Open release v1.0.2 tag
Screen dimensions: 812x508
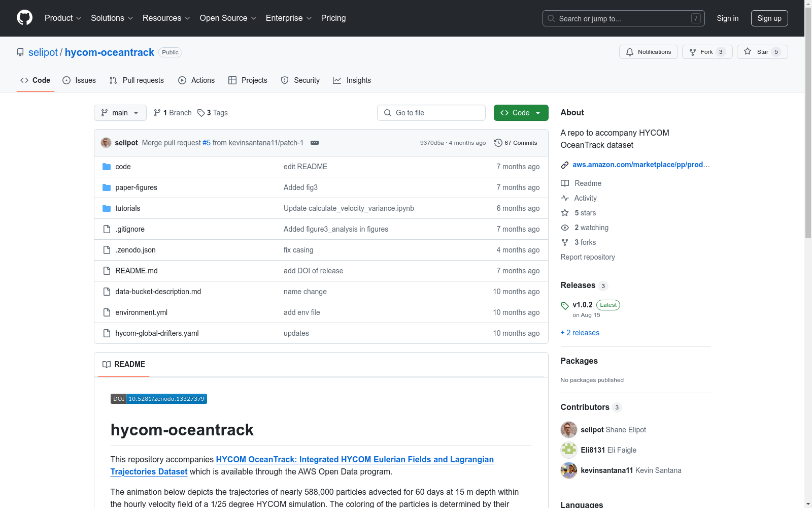[583, 305]
